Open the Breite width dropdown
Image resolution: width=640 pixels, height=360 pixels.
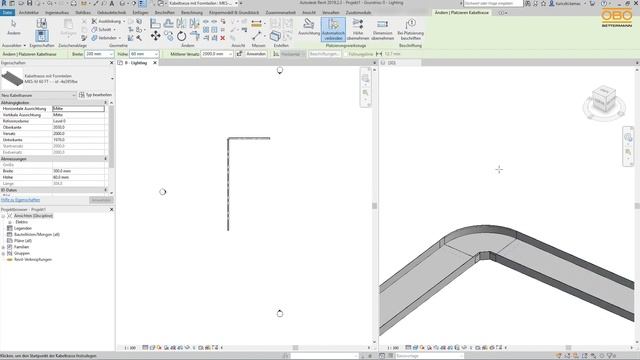pos(111,54)
